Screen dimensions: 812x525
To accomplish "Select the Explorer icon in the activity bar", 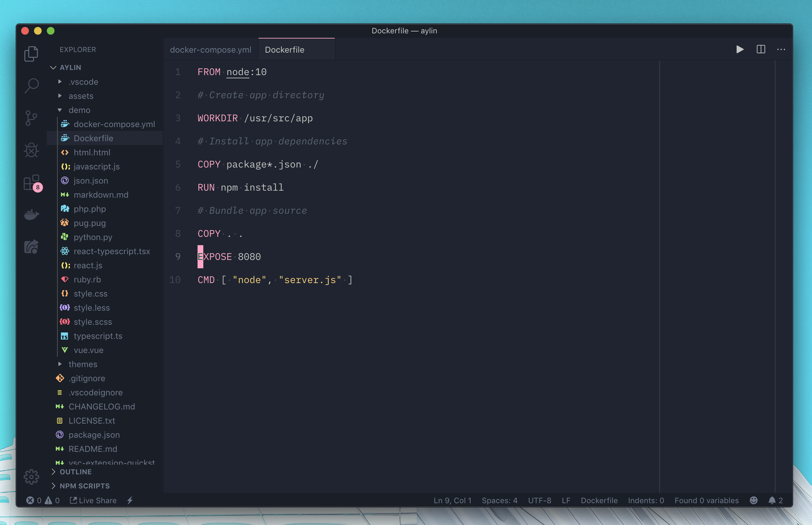I will click(x=31, y=54).
